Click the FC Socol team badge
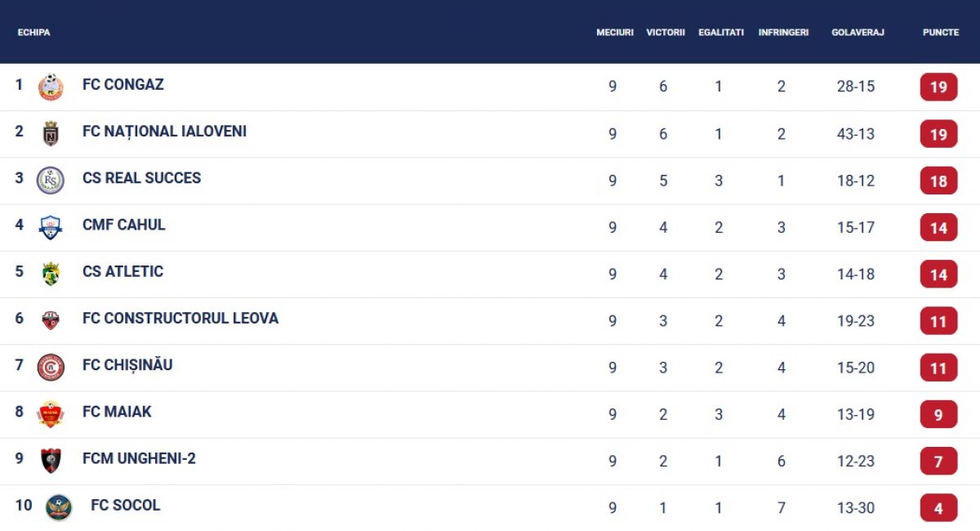The height and width of the screenshot is (531, 980). coord(59,507)
